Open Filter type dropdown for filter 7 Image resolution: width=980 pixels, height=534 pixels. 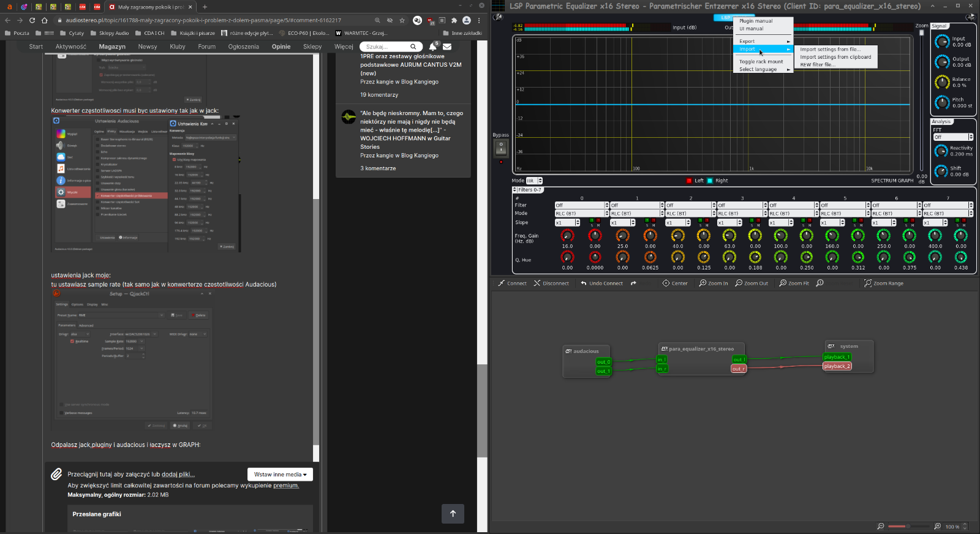(x=948, y=205)
